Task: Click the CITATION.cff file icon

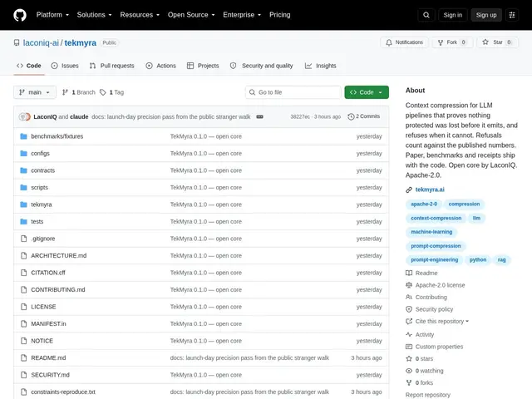Action: click(23, 273)
